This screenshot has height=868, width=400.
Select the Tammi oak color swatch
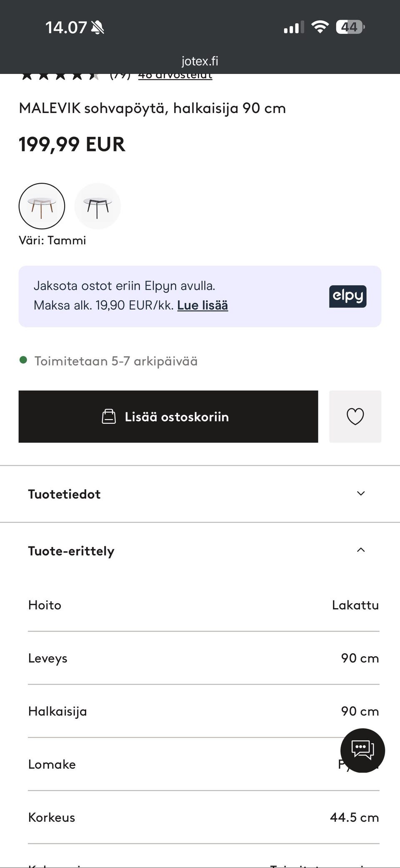(42, 206)
